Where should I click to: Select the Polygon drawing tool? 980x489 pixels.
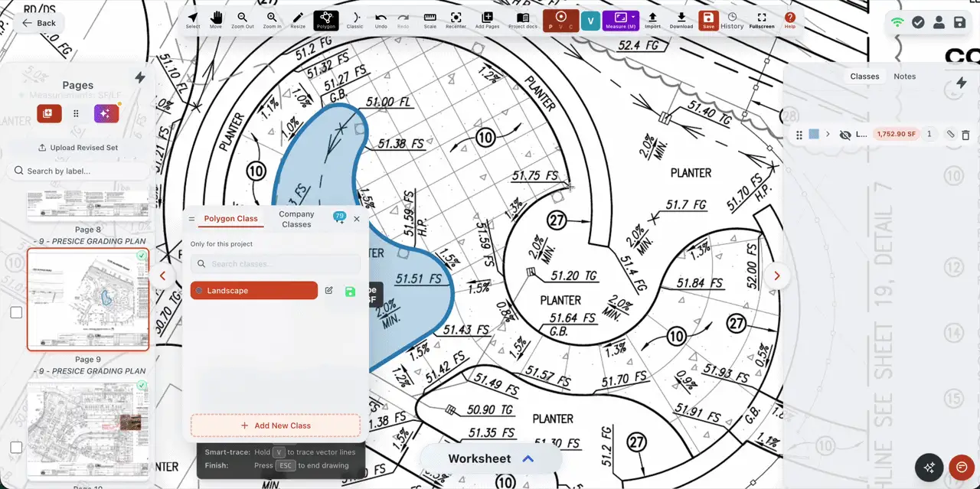[x=326, y=21]
